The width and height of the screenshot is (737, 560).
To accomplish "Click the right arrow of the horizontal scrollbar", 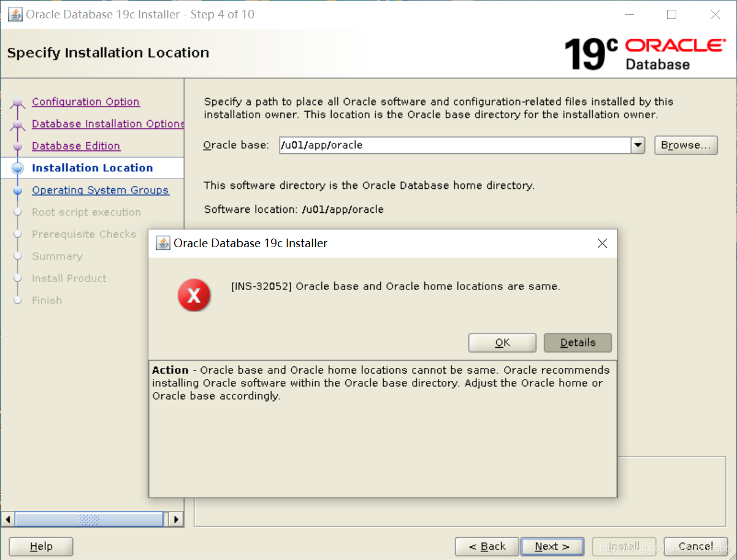I will (x=176, y=519).
